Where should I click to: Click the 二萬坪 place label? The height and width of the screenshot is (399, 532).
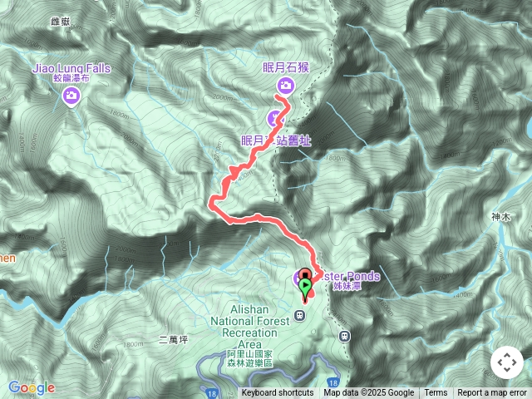pos(173,340)
